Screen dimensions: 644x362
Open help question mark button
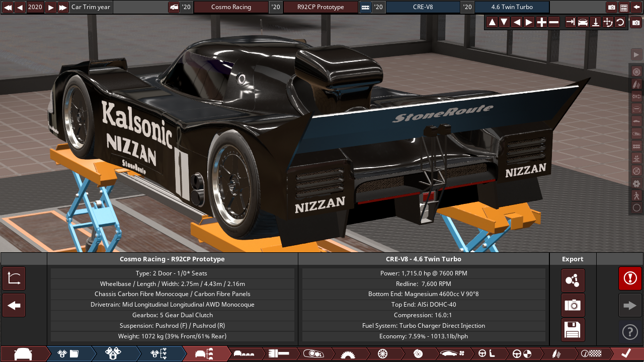coord(630,332)
